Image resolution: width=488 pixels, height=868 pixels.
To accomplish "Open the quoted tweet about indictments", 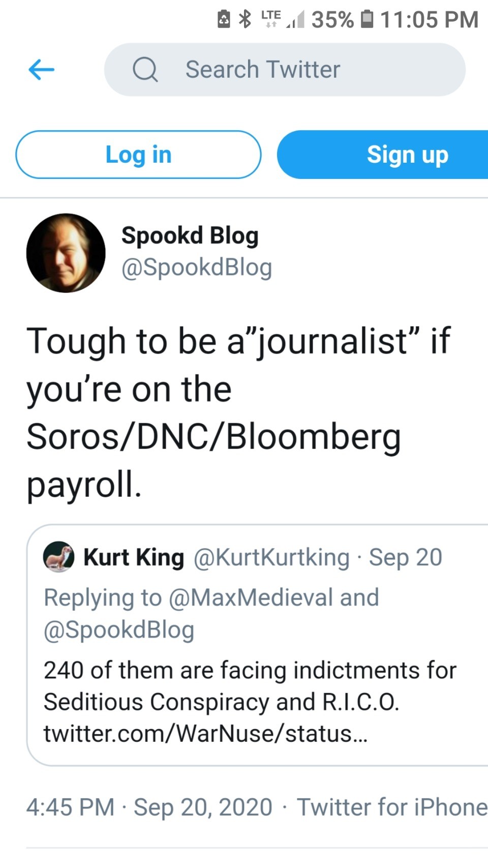I will (254, 686).
